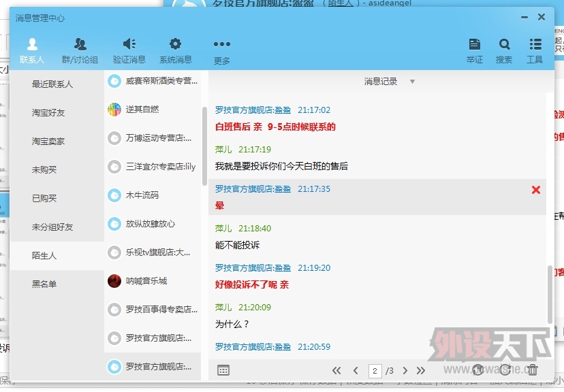
Task: Open the 工具 tools menu
Action: (535, 50)
